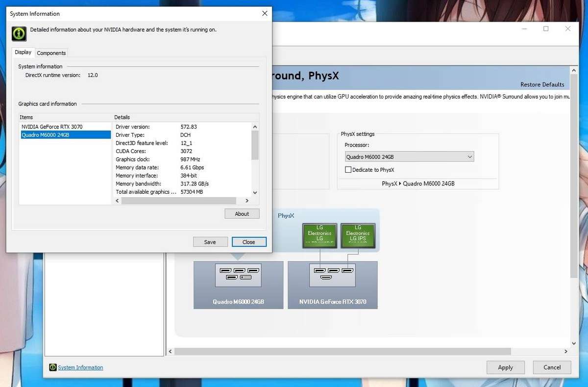Click the left LG Electronics monitor icon
This screenshot has width=588, height=387.
click(x=319, y=235)
